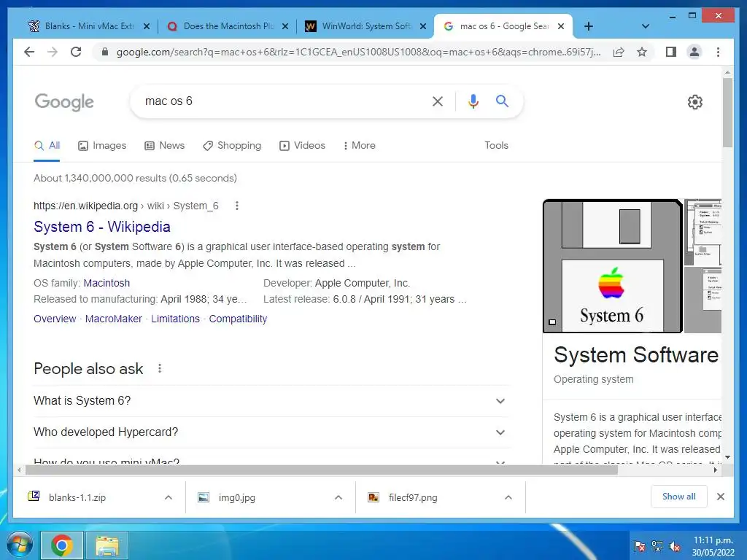Screen dimensions: 747x560
Task: Open Chrome from the taskbar
Action: pos(61,545)
